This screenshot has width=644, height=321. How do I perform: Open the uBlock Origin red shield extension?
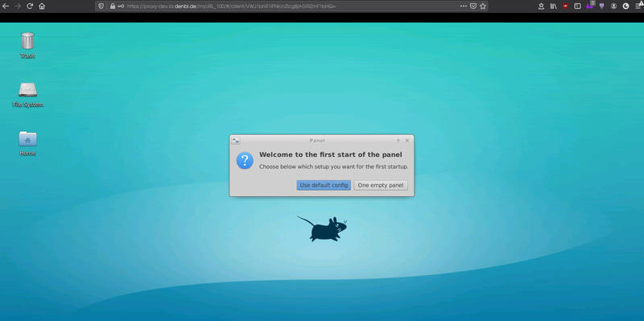pyautogui.click(x=566, y=6)
